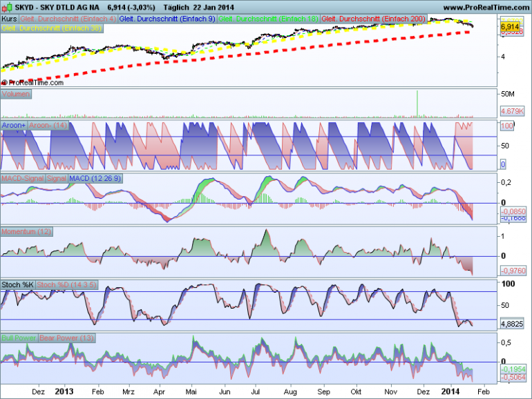Select Gleit. Durchschnitt (Einfach 9) label
This screenshot has width=532, height=399.
click(x=167, y=19)
